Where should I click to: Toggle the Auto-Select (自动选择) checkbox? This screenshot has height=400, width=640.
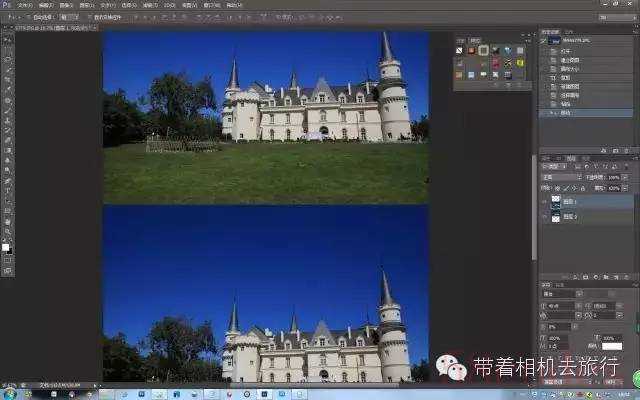pyautogui.click(x=29, y=17)
